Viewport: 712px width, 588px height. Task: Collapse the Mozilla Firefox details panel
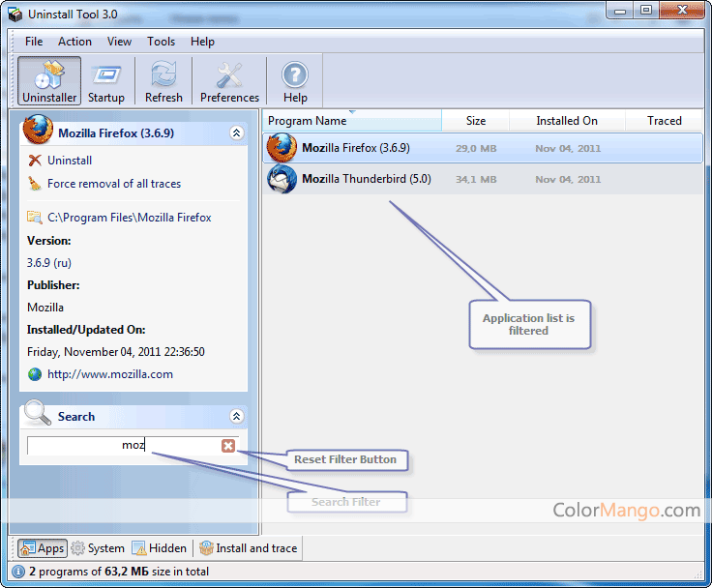point(237,133)
